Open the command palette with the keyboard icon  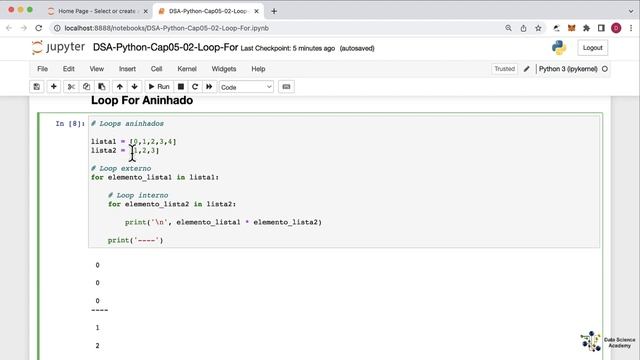(x=286, y=87)
